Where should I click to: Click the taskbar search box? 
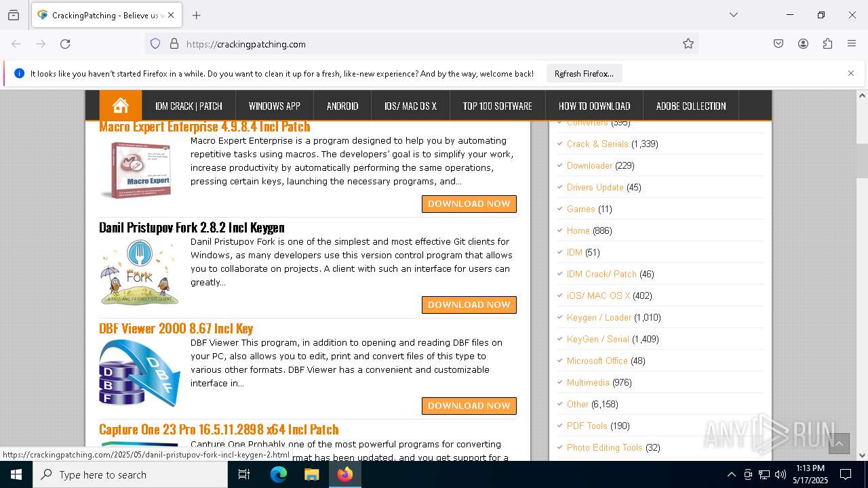coord(130,474)
